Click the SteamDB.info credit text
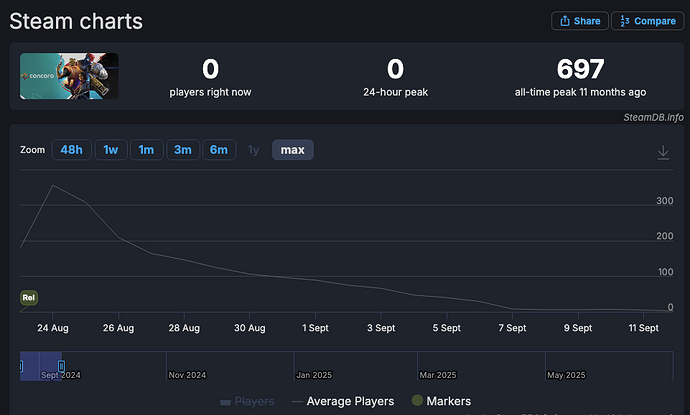The height and width of the screenshot is (415, 690). pos(653,117)
